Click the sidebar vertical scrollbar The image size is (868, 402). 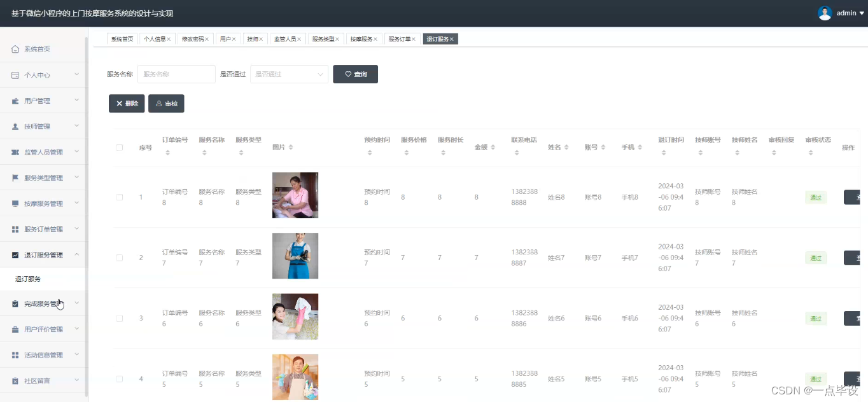[x=87, y=216]
